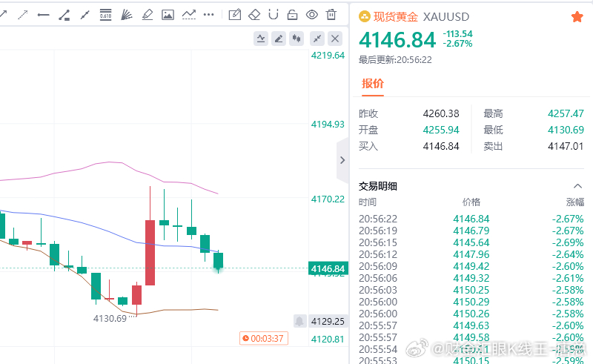Click the 4170.22 axis price label
This screenshot has height=364, width=593.
[x=328, y=199]
